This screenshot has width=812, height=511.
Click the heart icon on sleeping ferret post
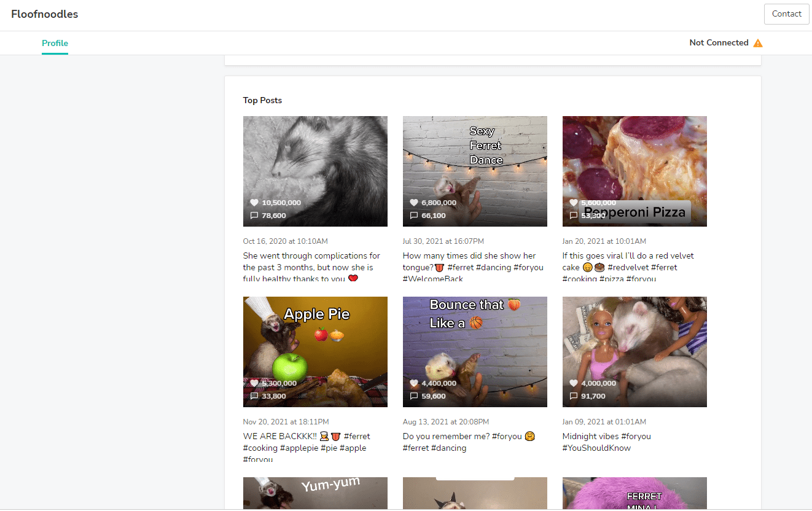pos(254,203)
